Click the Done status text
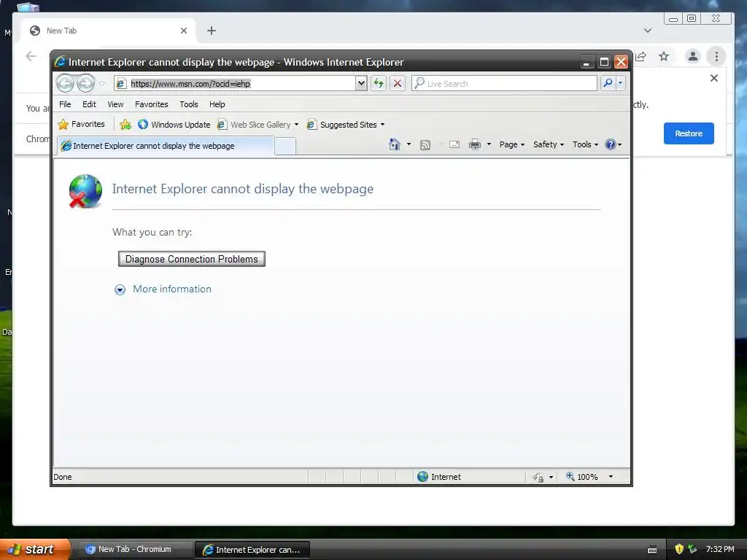The image size is (747, 560). click(63, 477)
